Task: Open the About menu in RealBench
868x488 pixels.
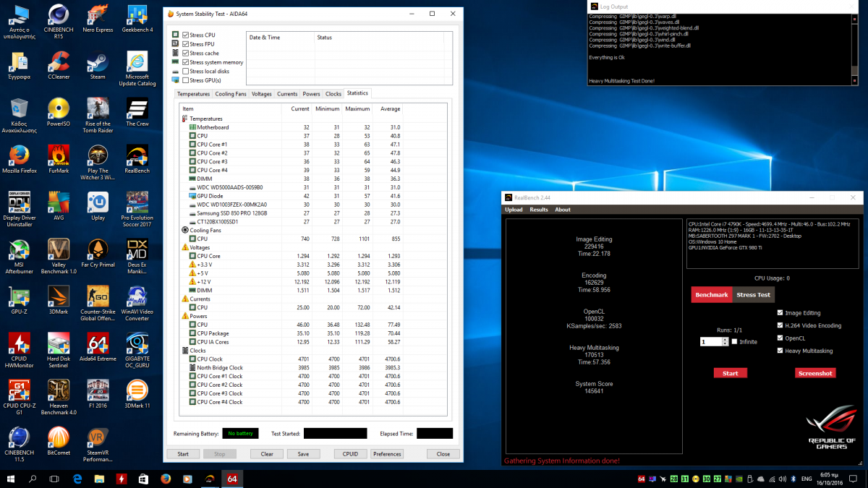Action: 563,210
